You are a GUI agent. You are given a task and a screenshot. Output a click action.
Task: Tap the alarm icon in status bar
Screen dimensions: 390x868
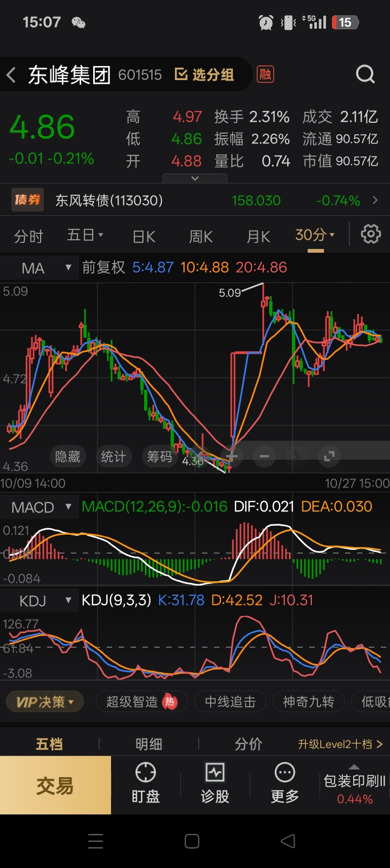click(x=266, y=22)
